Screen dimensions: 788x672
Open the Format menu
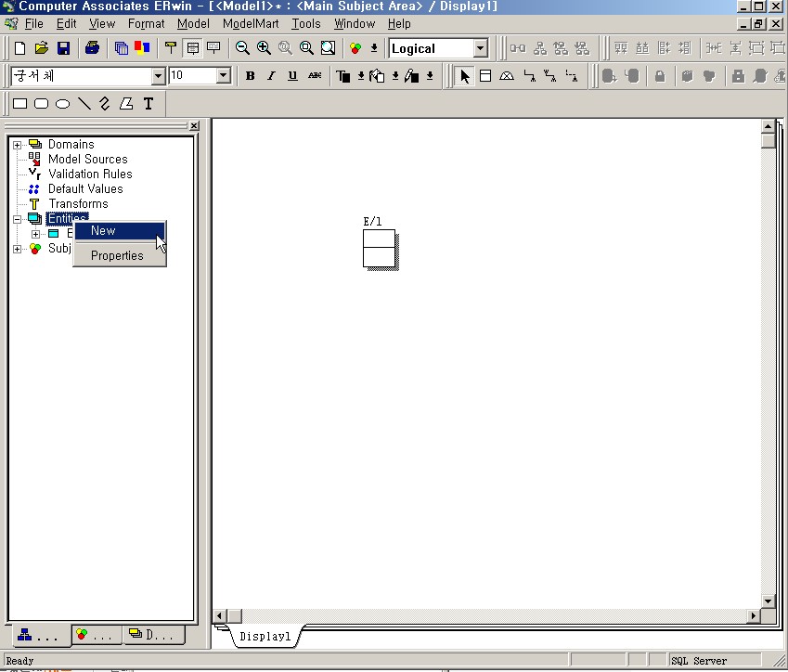point(147,23)
